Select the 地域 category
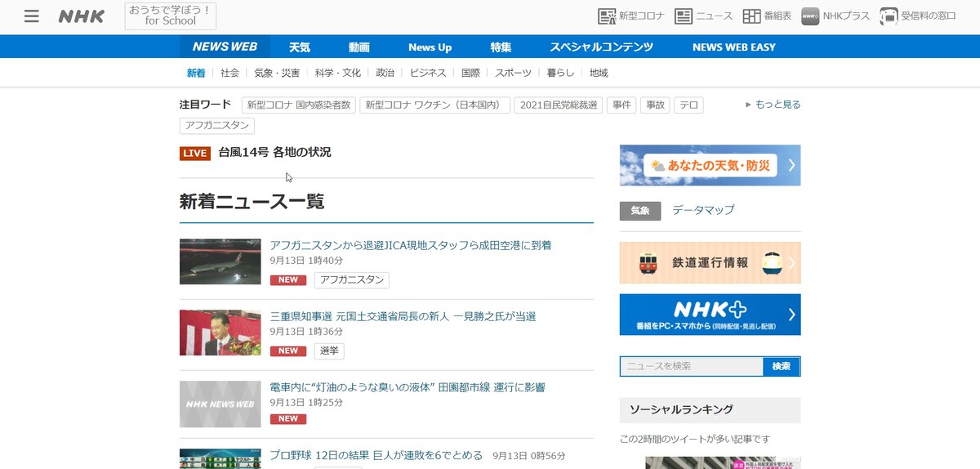This screenshot has width=980, height=469. coord(599,73)
